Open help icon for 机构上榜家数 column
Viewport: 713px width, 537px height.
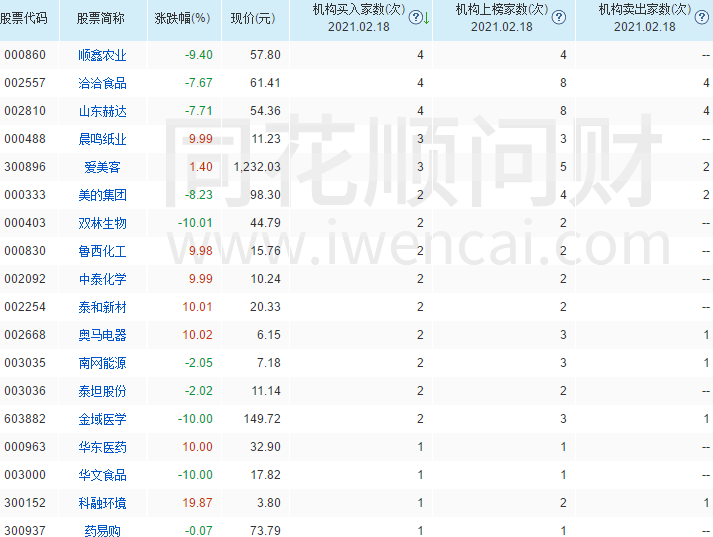click(558, 18)
